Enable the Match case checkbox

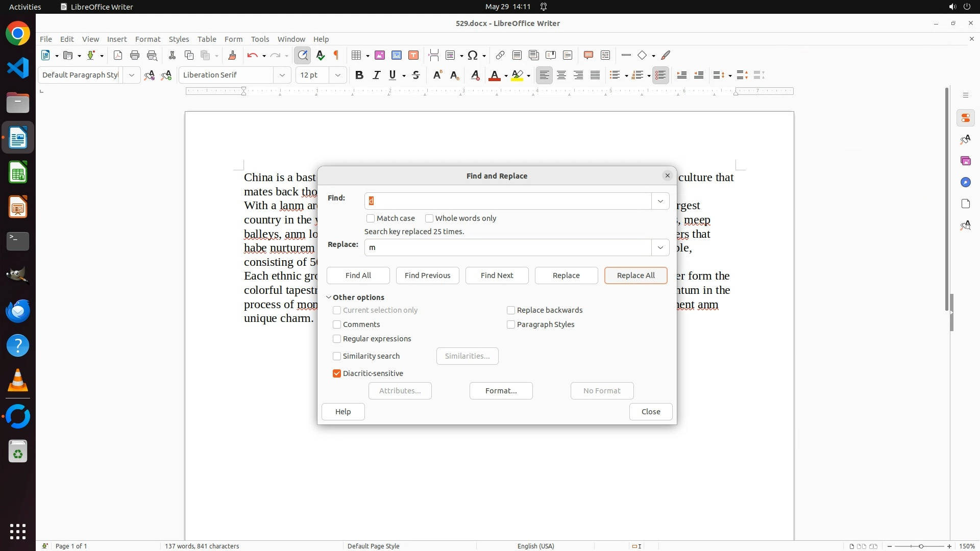click(x=371, y=218)
